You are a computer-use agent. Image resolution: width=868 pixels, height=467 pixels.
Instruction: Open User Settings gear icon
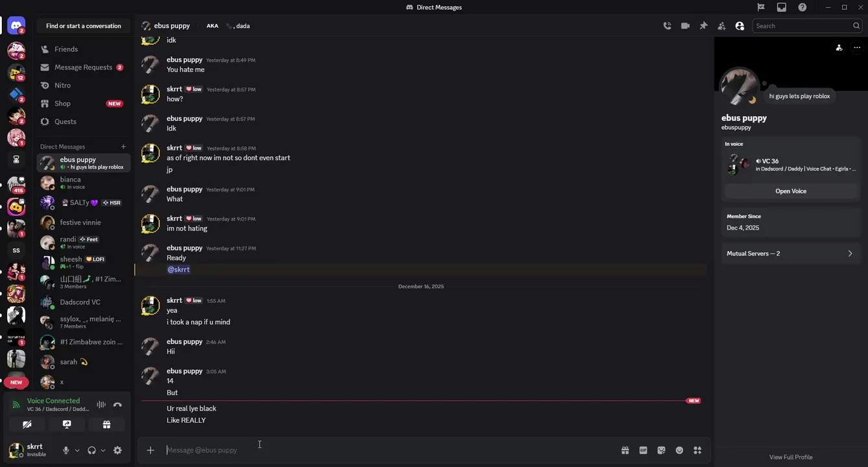(x=117, y=450)
